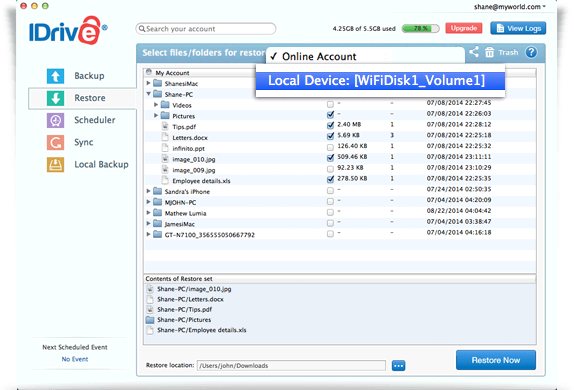Open the Local Backup label in sidebar
This screenshot has height=390, width=574.
coord(101,165)
